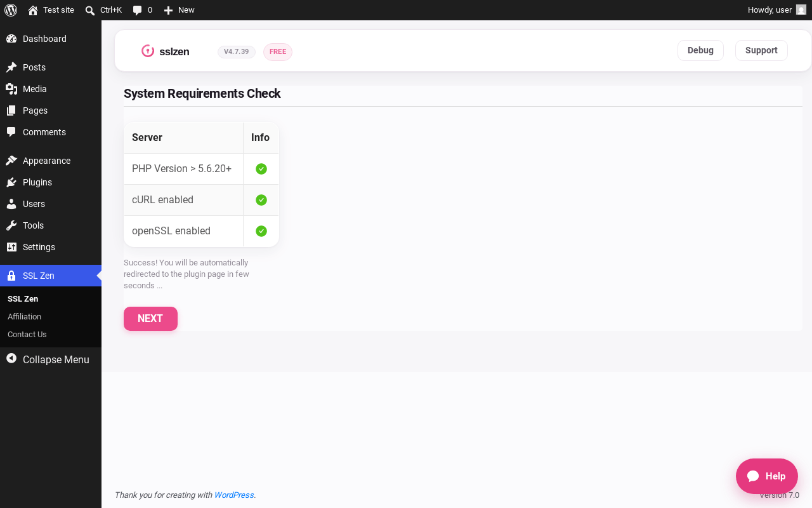Image resolution: width=812 pixels, height=508 pixels.
Task: Click the Support button
Action: pos(761,51)
